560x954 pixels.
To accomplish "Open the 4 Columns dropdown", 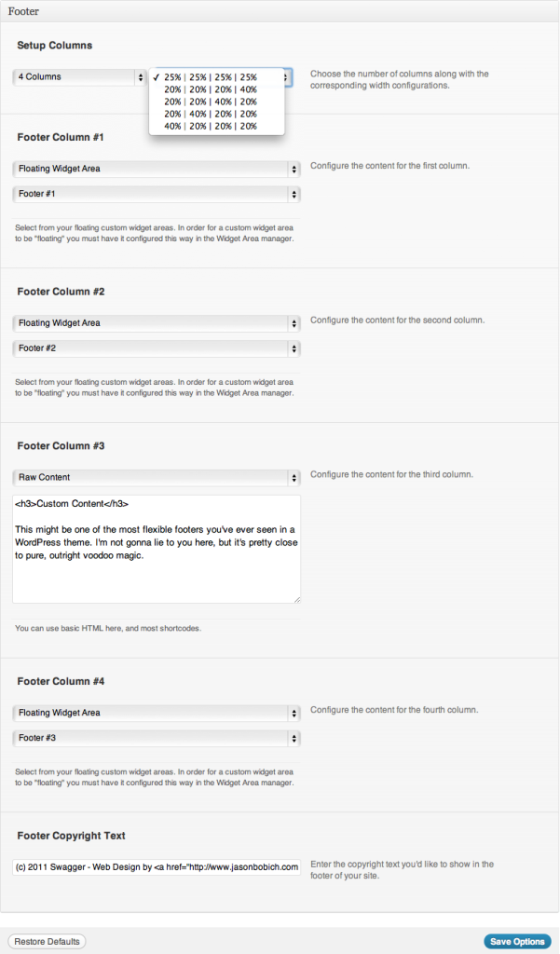I will 79,77.
